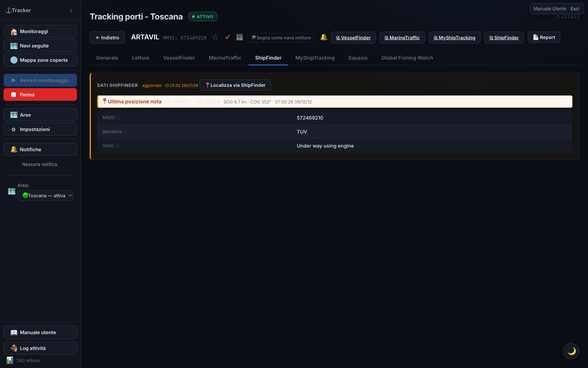
Task: Click the ARTAVIL vessel name heading
Action: click(145, 37)
